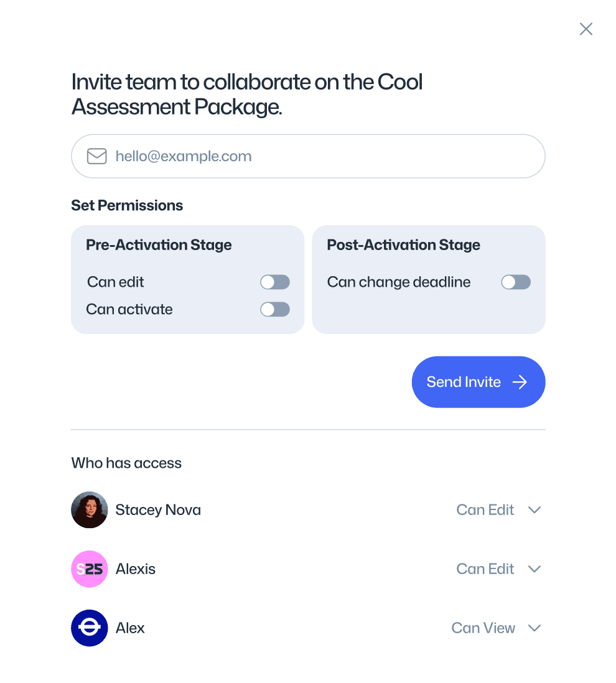Close the invite dialog with X icon
This screenshot has width=616, height=683.
(586, 29)
